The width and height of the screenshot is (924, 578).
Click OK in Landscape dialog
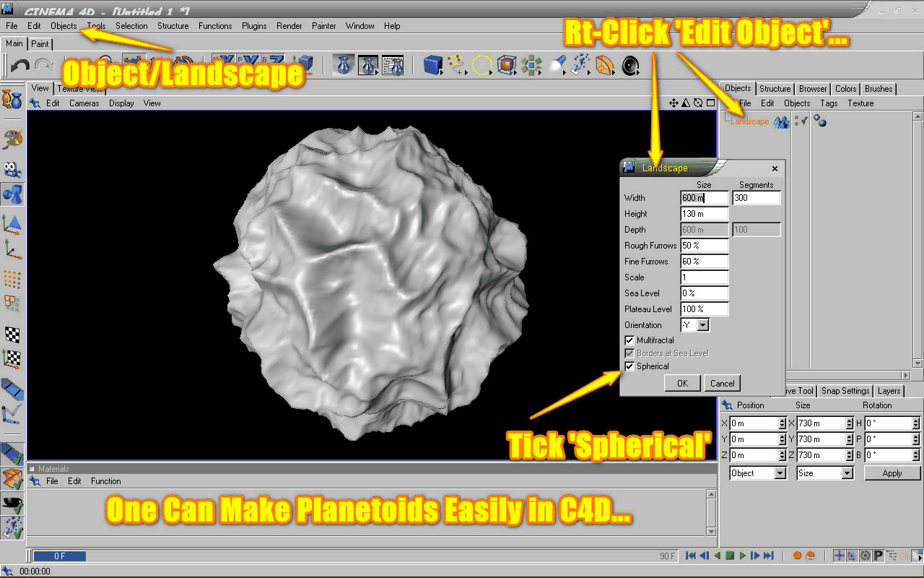682,384
